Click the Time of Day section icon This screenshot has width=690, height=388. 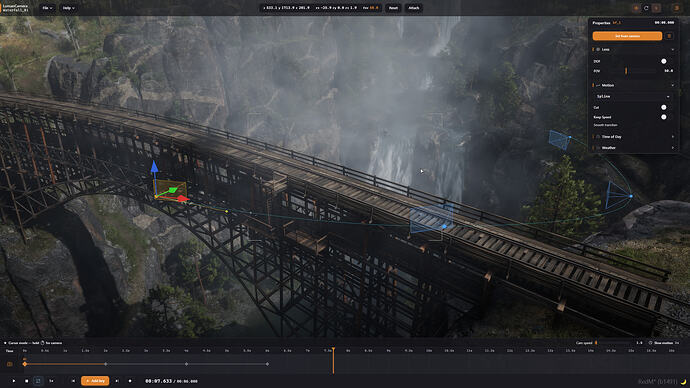(x=598, y=137)
